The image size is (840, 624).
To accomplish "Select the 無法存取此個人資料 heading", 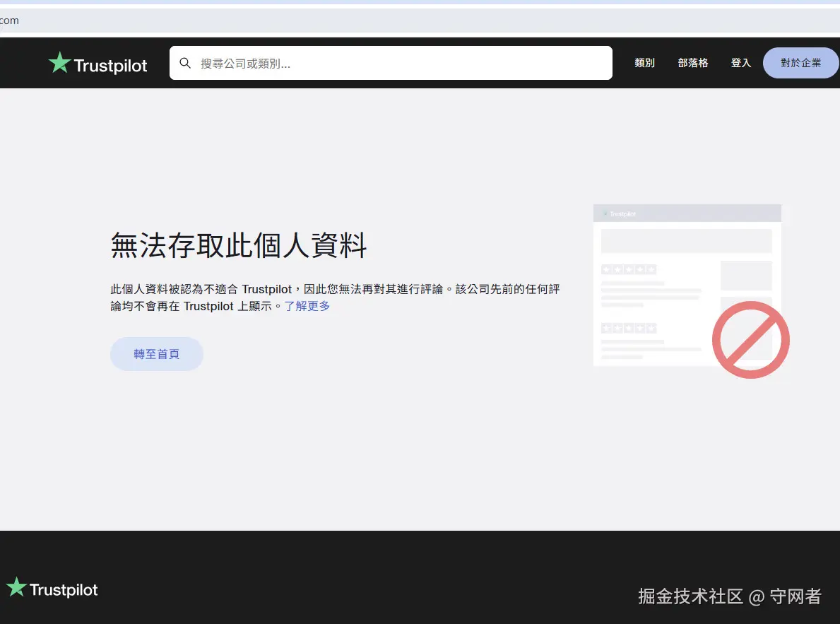I will coord(239,246).
